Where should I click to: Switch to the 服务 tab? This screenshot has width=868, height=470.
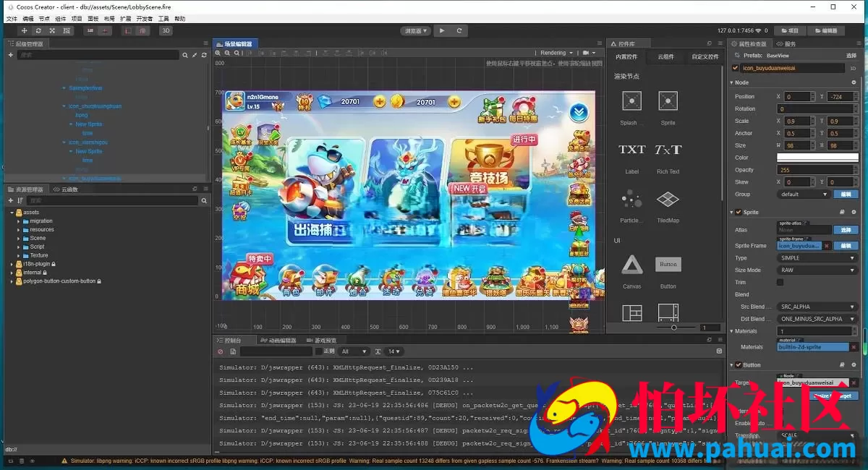click(786, 44)
